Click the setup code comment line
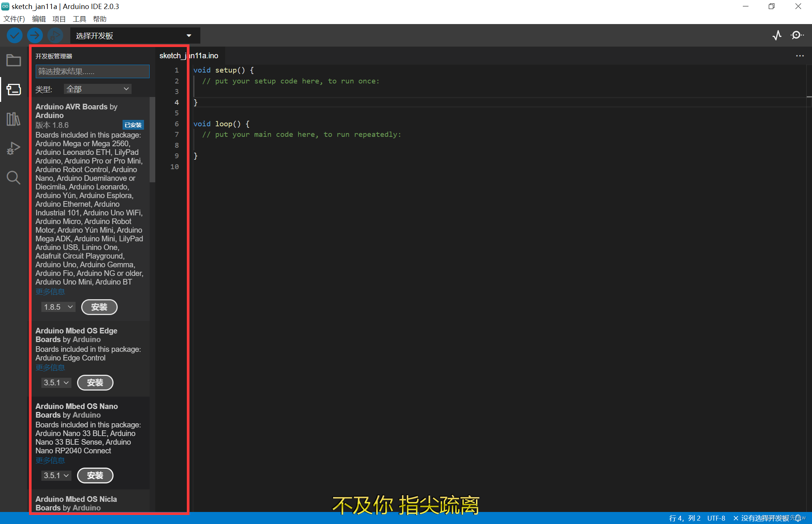 (291, 81)
